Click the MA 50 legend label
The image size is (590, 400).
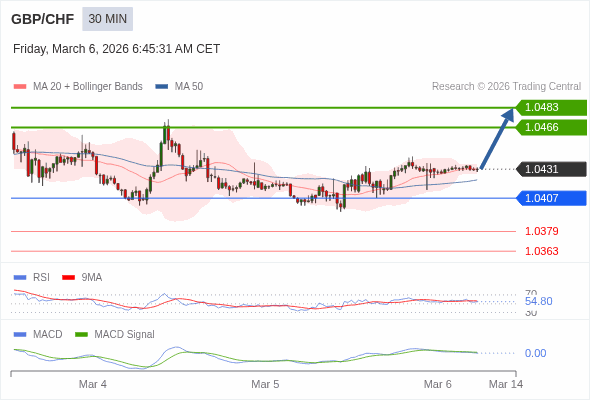pos(189,87)
